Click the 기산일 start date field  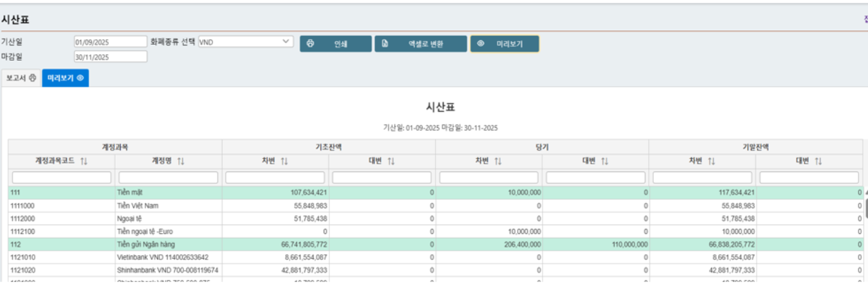[111, 42]
